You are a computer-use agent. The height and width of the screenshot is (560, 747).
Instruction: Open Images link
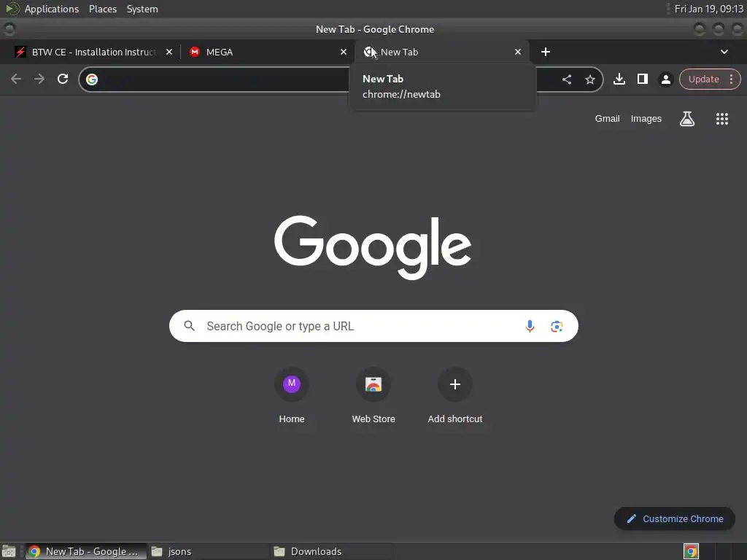click(646, 119)
